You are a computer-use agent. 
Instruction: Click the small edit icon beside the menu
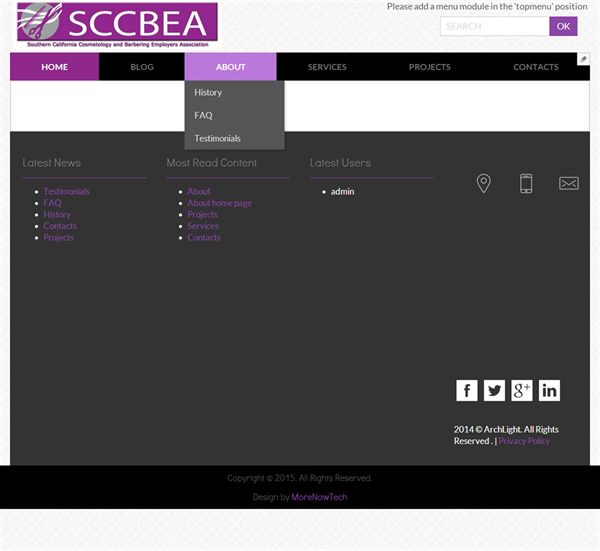(583, 59)
